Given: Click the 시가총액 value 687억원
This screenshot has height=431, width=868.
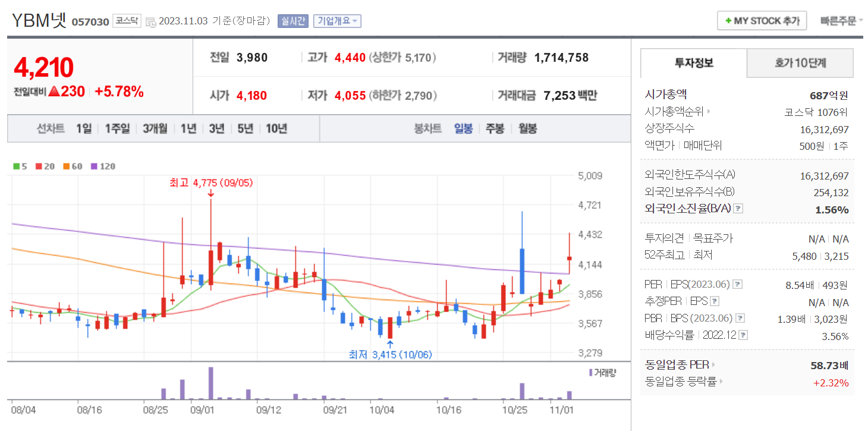Looking at the screenshot, I should [x=829, y=95].
